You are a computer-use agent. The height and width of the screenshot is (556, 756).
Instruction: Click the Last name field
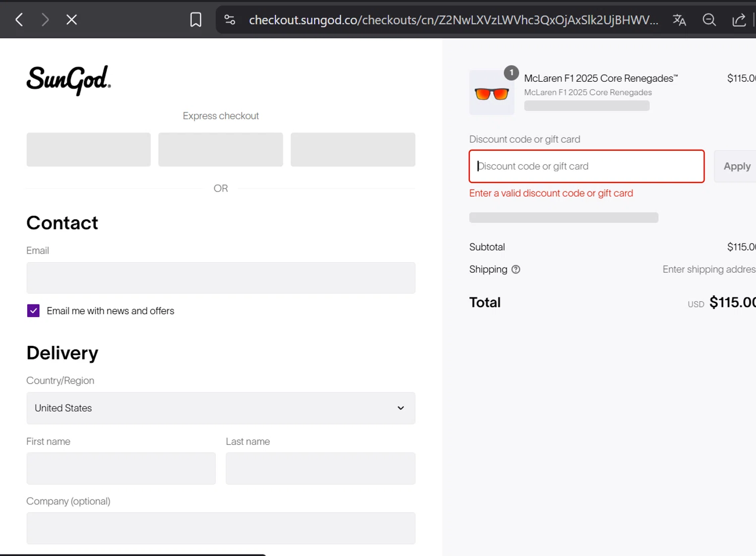pyautogui.click(x=321, y=468)
